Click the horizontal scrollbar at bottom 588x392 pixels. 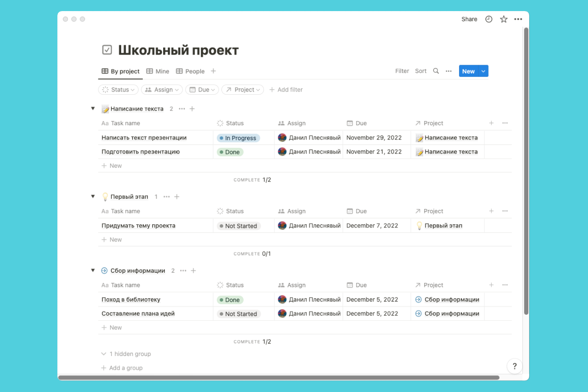click(279, 378)
